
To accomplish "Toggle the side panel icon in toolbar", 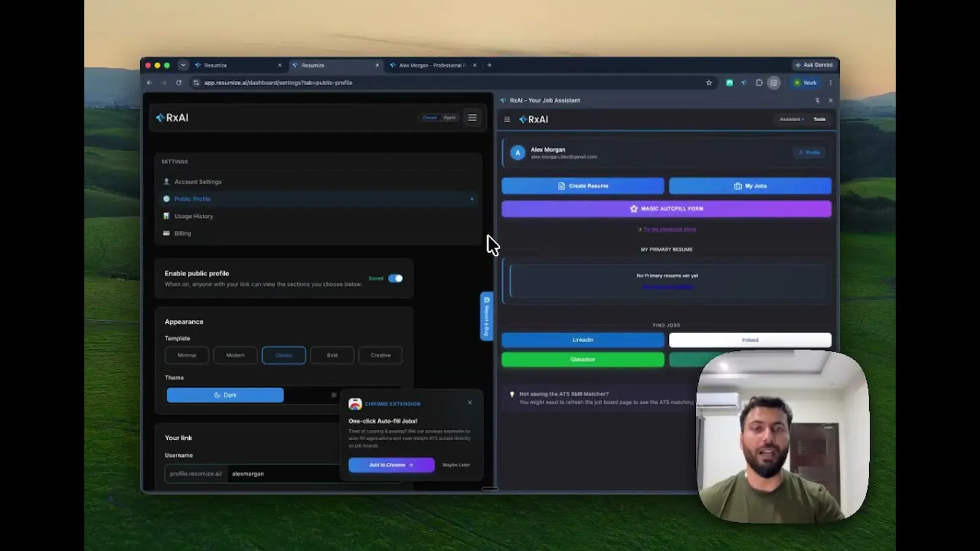I will [x=774, y=83].
